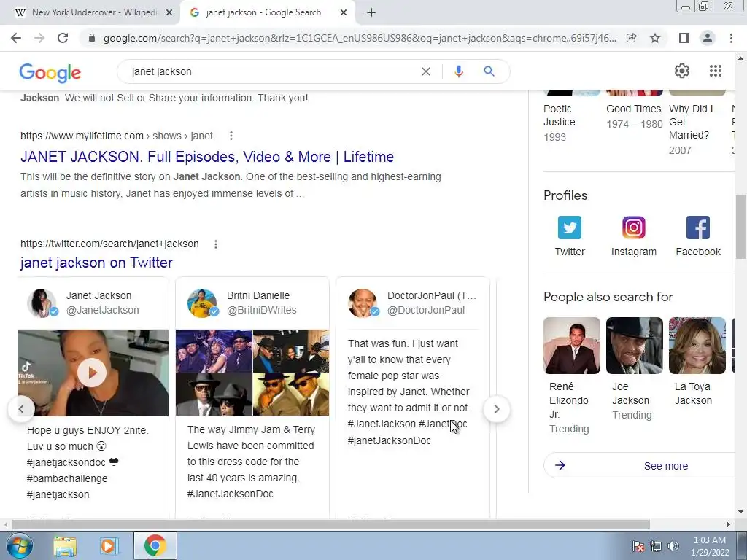Open Google quick settings gear
The width and height of the screenshot is (747, 560).
tap(682, 71)
